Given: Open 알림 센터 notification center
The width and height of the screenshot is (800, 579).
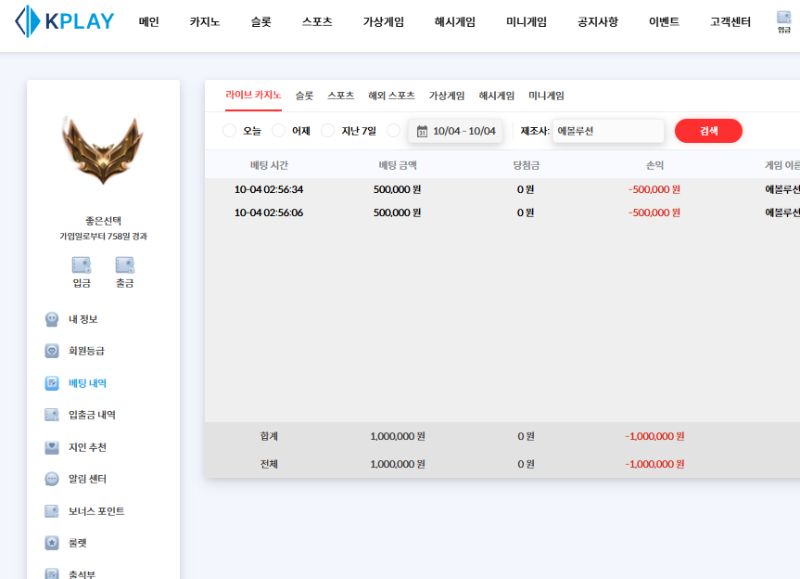Looking at the screenshot, I should tap(86, 479).
